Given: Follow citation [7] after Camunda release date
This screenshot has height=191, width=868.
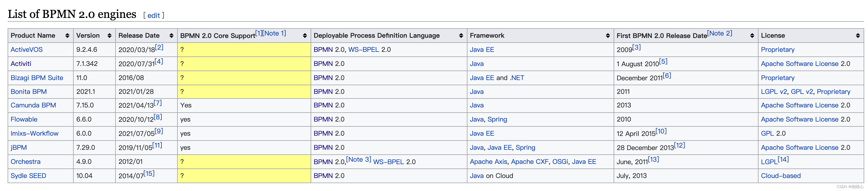Looking at the screenshot, I should (158, 103).
